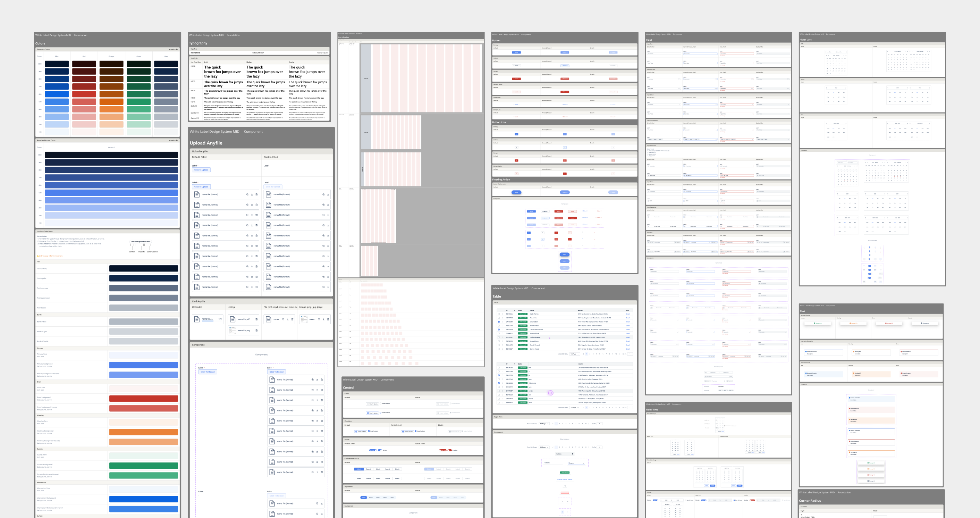Click next-page arrow in Pagination section
Image resolution: width=980 pixels, height=518 pixels.
tap(589, 424)
